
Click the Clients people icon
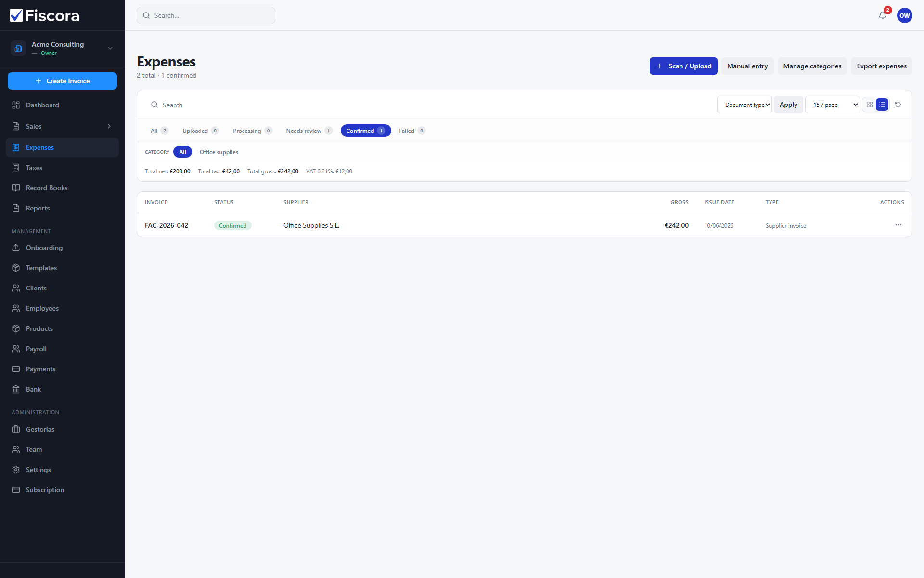tap(16, 288)
